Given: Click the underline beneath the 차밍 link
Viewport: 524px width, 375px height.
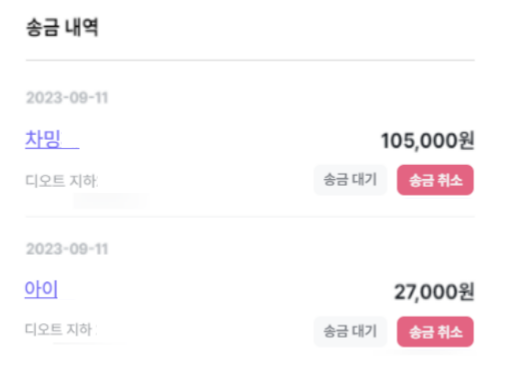Looking at the screenshot, I should click(52, 148).
